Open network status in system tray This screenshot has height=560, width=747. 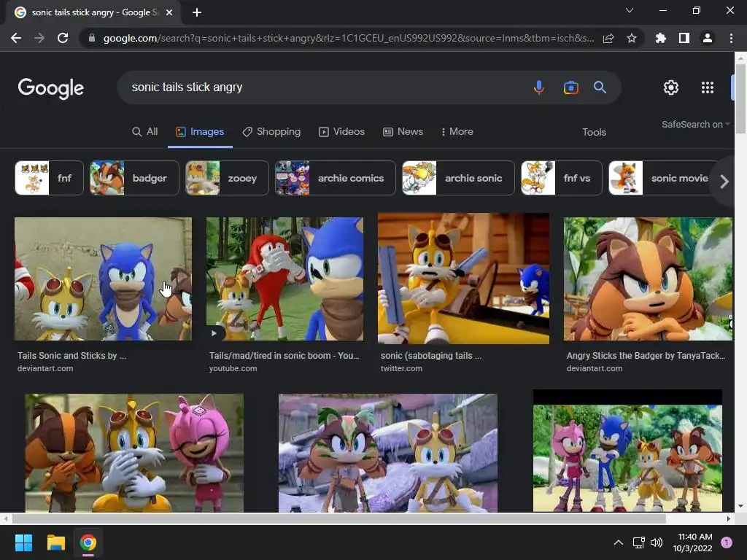[638, 542]
